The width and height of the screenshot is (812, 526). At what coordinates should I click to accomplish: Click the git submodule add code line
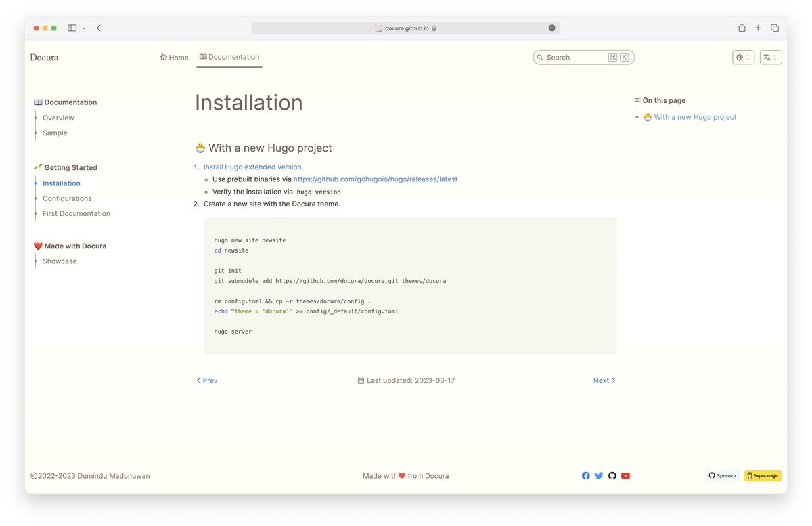[330, 280]
